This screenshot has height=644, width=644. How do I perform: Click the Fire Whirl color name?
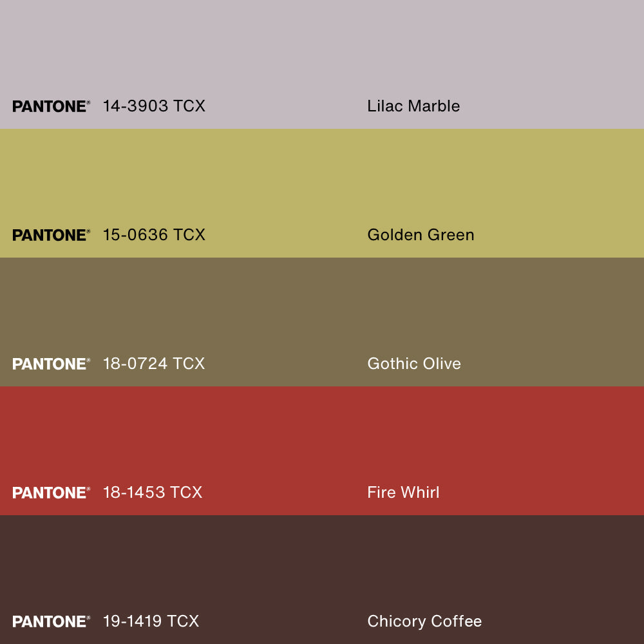[403, 493]
